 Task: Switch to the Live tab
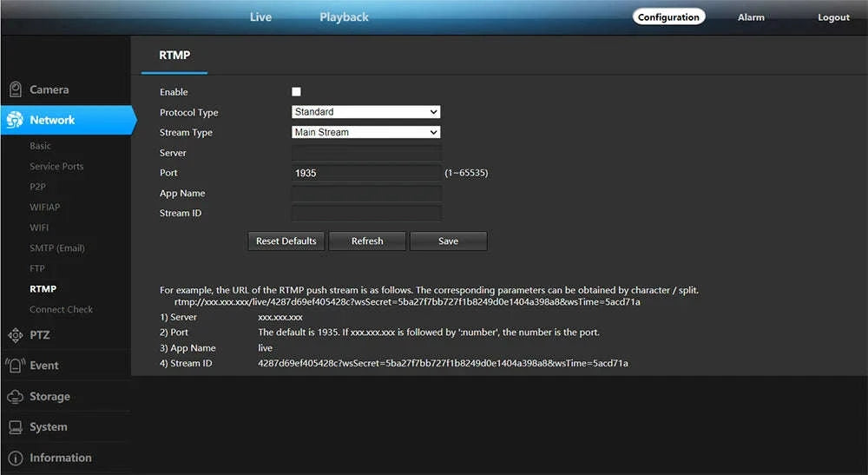pos(260,17)
